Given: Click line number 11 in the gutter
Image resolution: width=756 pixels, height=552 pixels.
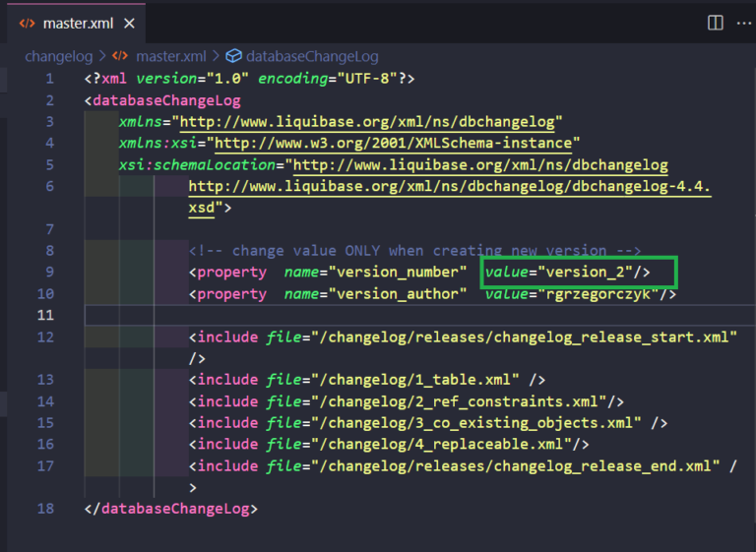Looking at the screenshot, I should tap(45, 315).
